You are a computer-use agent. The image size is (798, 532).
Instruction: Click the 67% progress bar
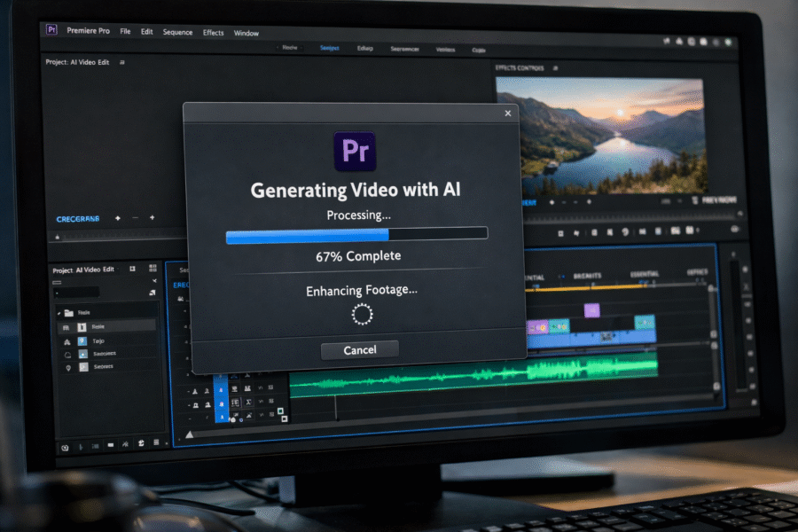(x=356, y=231)
